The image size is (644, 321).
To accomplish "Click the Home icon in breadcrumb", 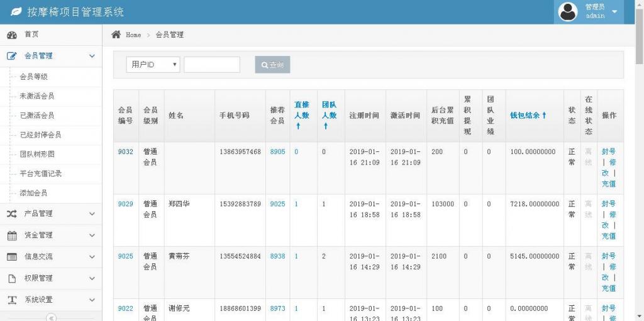I will pyautogui.click(x=116, y=35).
